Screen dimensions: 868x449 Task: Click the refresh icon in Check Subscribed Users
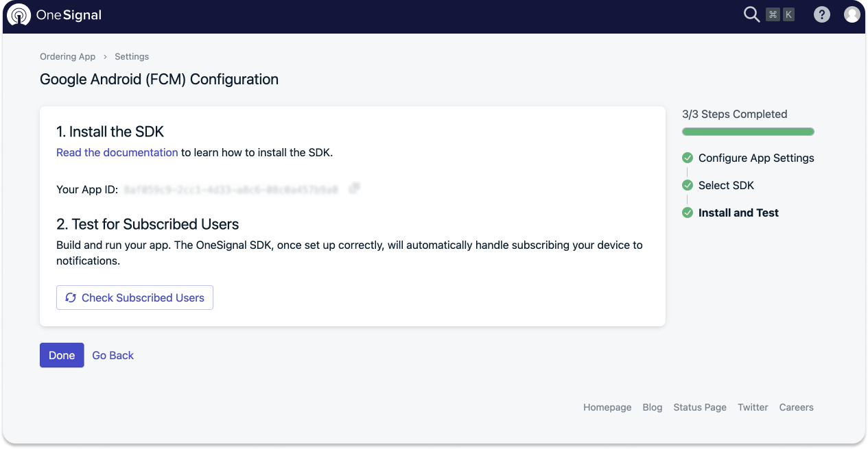pos(71,298)
